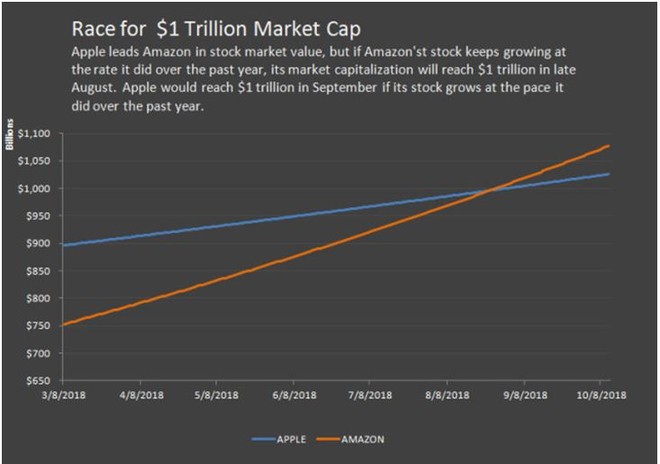
Task: Click the rotated 'Billions' axis unit label
Action: [x=9, y=134]
